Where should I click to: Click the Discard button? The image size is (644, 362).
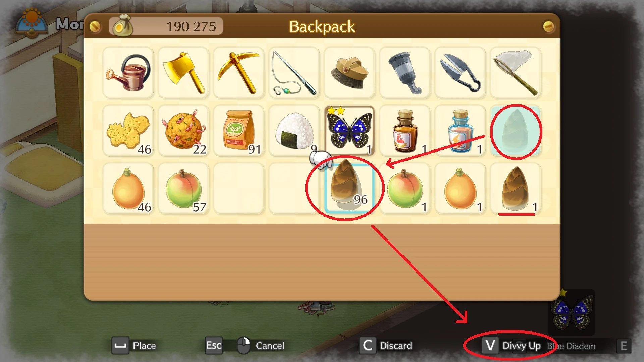(x=386, y=346)
